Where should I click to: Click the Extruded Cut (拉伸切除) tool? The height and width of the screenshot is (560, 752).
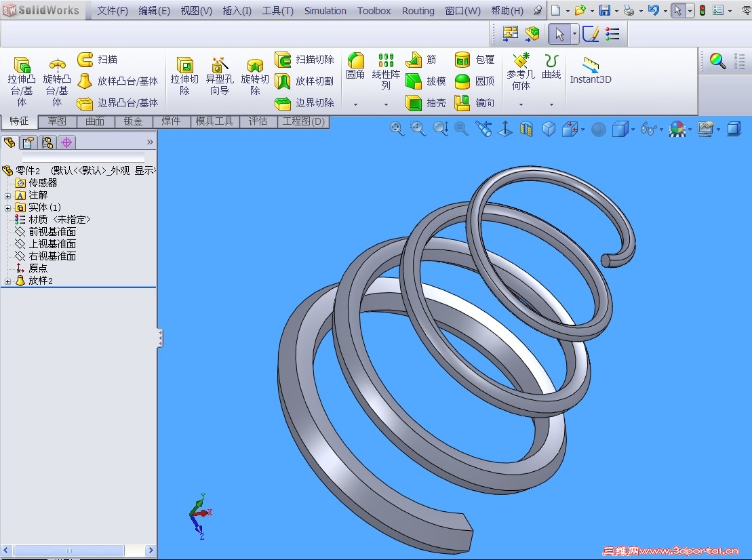[x=184, y=77]
